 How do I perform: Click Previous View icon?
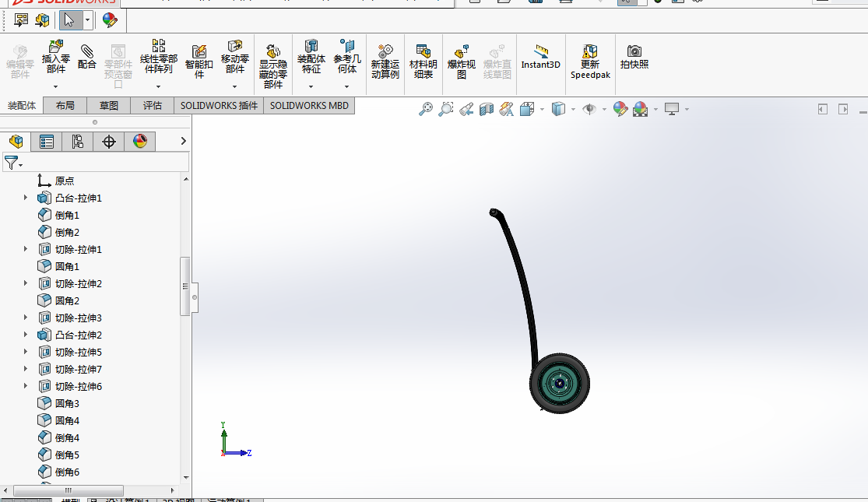coord(466,109)
